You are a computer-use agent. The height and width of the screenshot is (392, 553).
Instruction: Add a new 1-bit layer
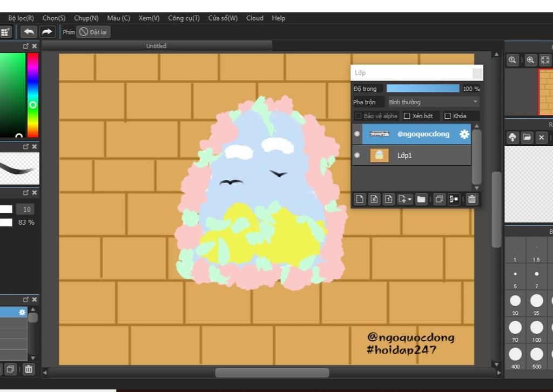point(388,199)
